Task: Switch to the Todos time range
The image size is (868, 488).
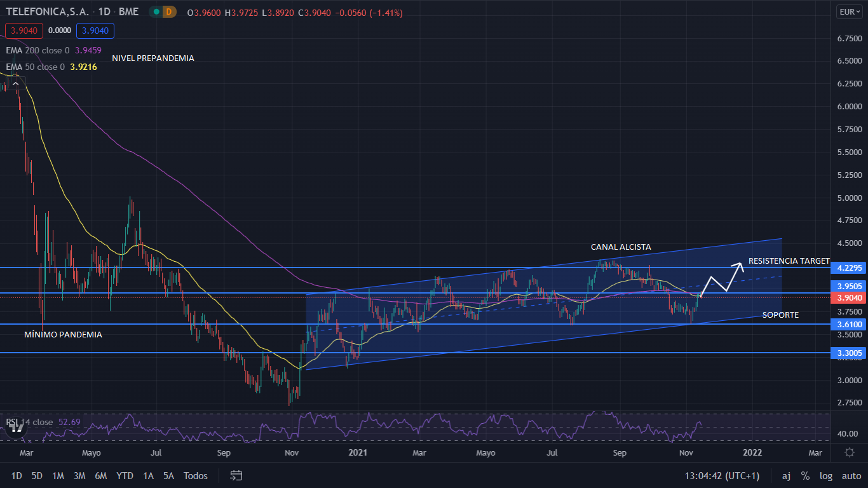Action: (195, 475)
